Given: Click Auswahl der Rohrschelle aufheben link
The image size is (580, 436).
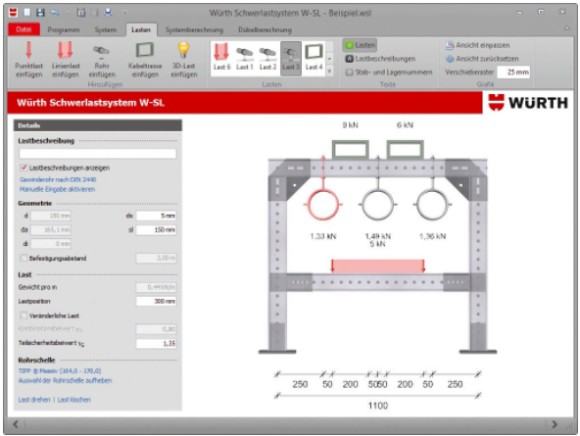Looking at the screenshot, I should (65, 380).
